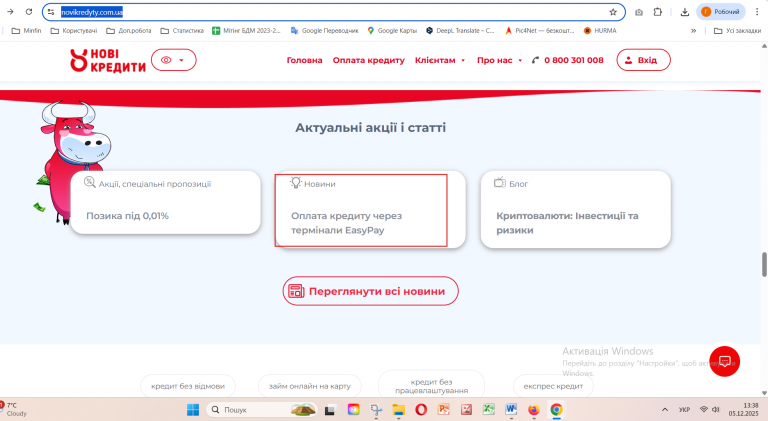
Task: Click taskbar Пошук search box
Action: 262,410
